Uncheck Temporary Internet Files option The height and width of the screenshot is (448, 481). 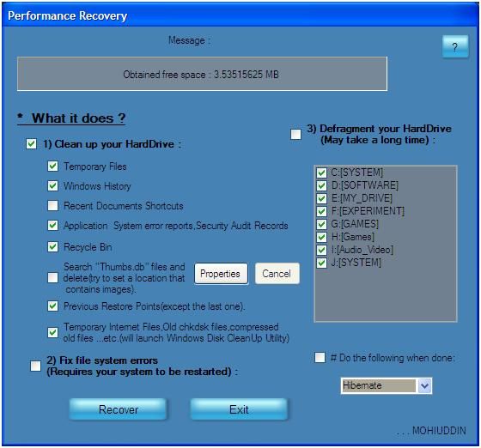[x=52, y=332]
